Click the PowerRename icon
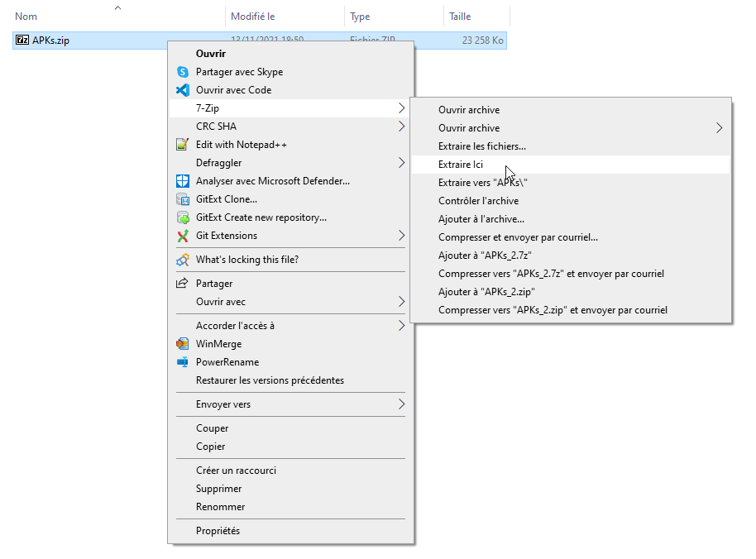 182,362
